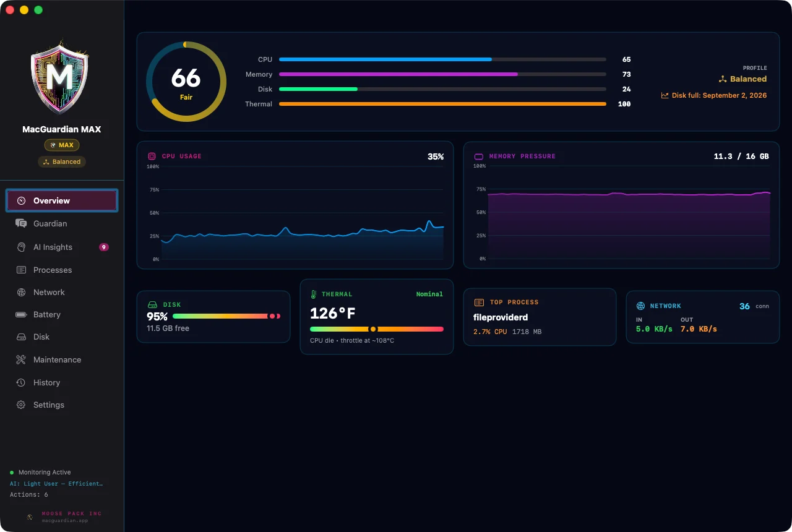The image size is (792, 532).
Task: Click the 11.3 / 16 GB memory value
Action: tap(741, 157)
